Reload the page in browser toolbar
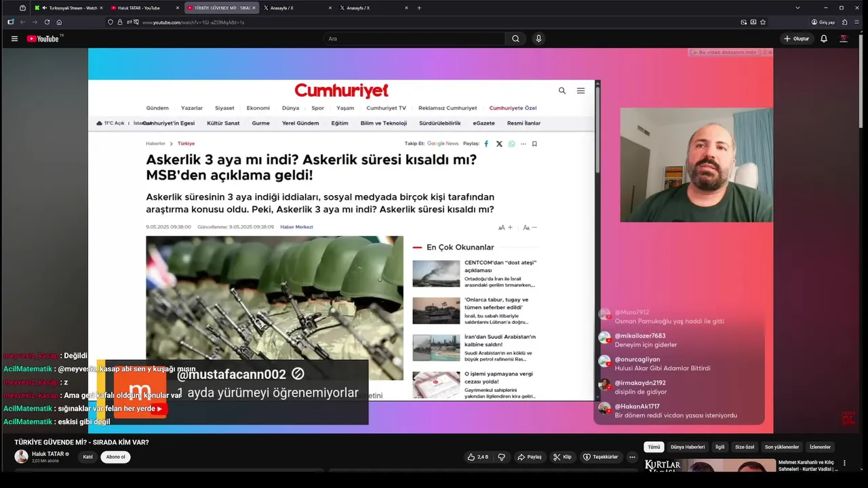The height and width of the screenshot is (488, 868). pos(47,22)
